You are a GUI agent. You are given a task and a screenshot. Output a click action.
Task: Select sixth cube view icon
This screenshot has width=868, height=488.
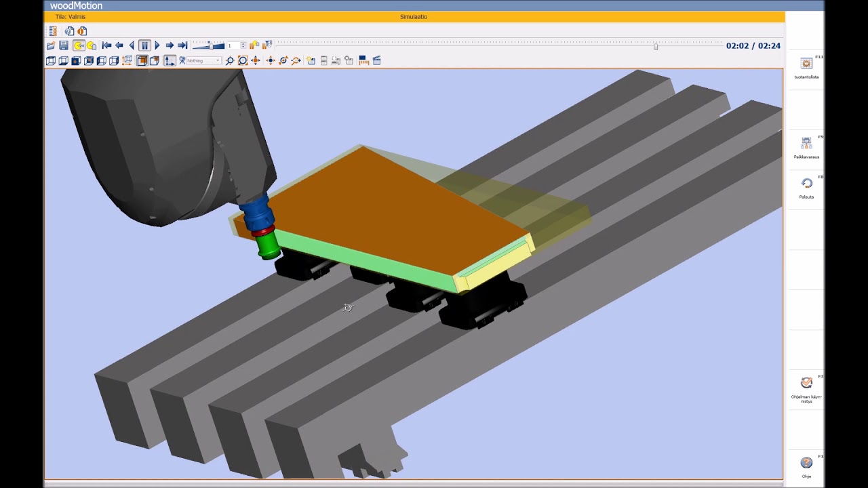tap(114, 60)
